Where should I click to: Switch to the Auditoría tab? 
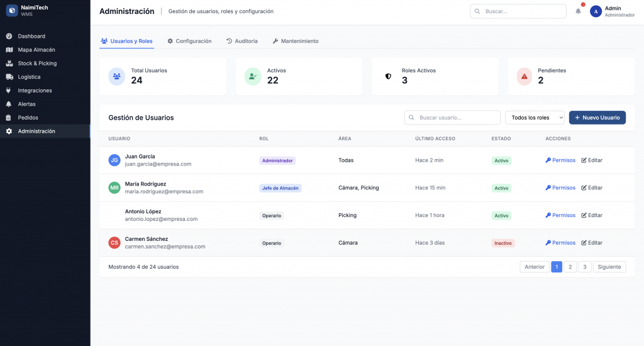[241, 41]
